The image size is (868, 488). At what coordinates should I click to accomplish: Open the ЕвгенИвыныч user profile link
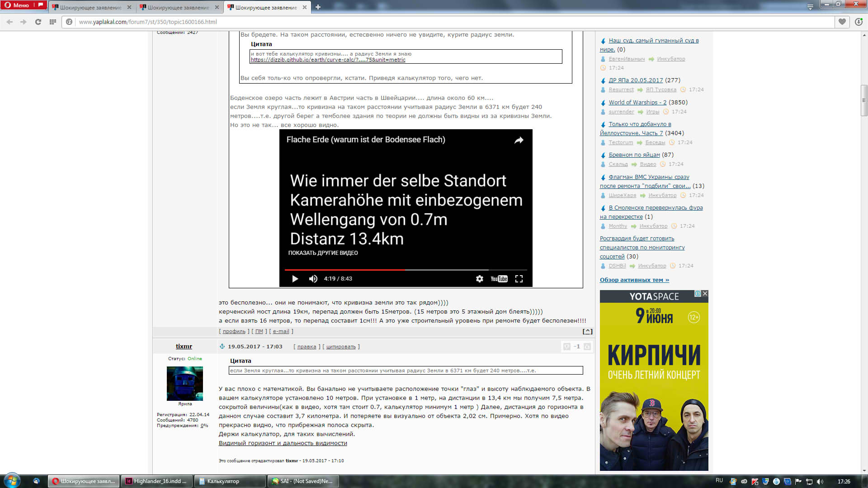tap(627, 59)
